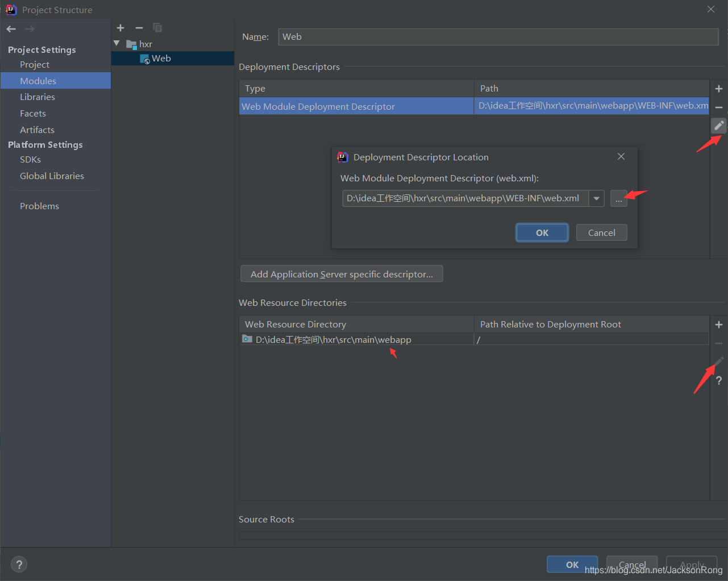Open web resource directories help icon
This screenshot has height=581, width=728.
[x=719, y=380]
